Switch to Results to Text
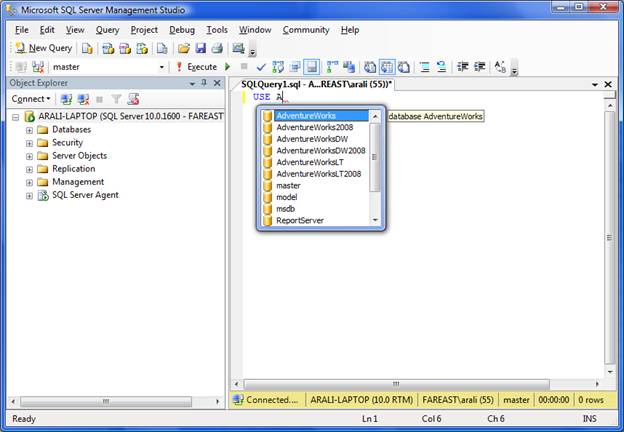Viewport: 624px width, 432px height. [370, 67]
